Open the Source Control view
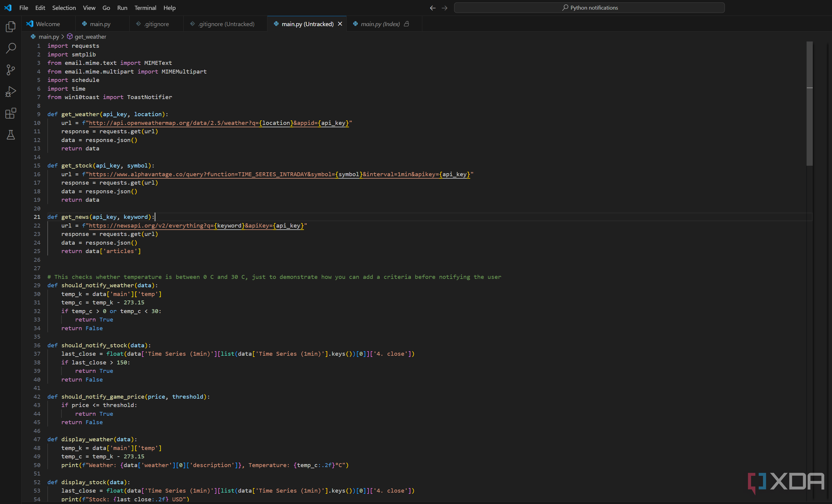Image resolution: width=832 pixels, height=504 pixels. (11, 70)
